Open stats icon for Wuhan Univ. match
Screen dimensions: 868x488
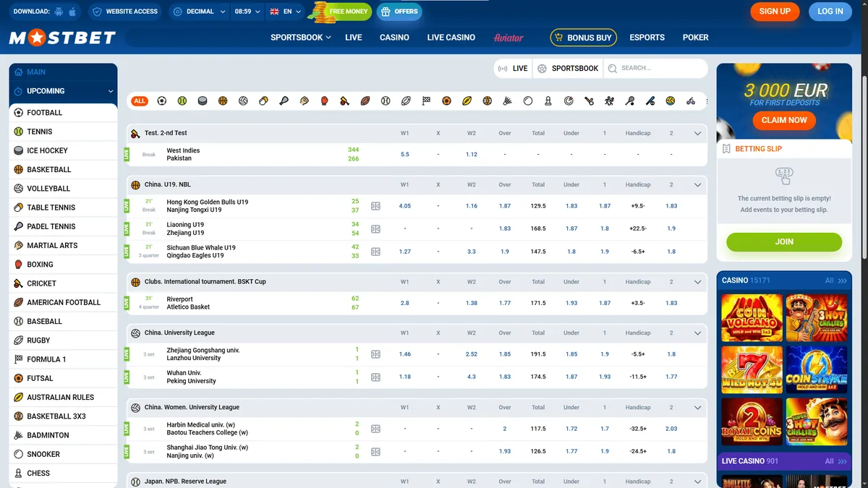coord(375,377)
